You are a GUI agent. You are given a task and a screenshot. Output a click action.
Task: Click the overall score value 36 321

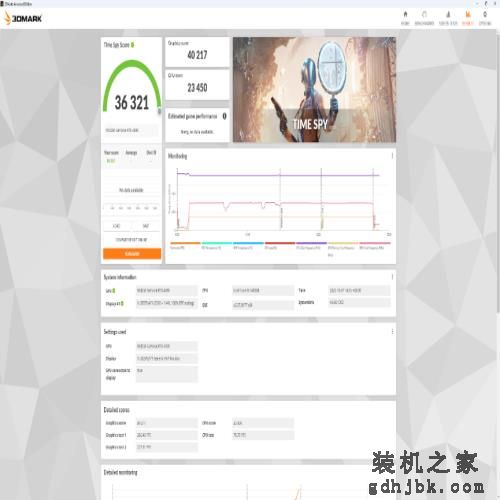point(132,102)
